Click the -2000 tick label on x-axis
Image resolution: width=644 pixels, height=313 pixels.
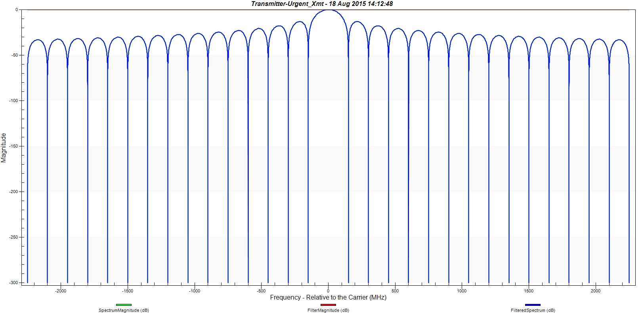[x=60, y=291]
